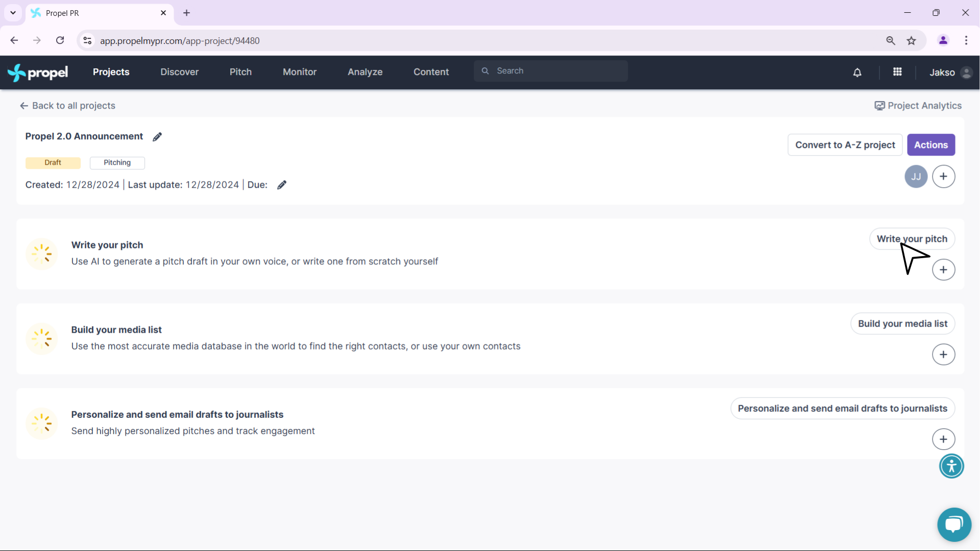Add a team member with plus button beside JJ
980x551 pixels.
944,177
